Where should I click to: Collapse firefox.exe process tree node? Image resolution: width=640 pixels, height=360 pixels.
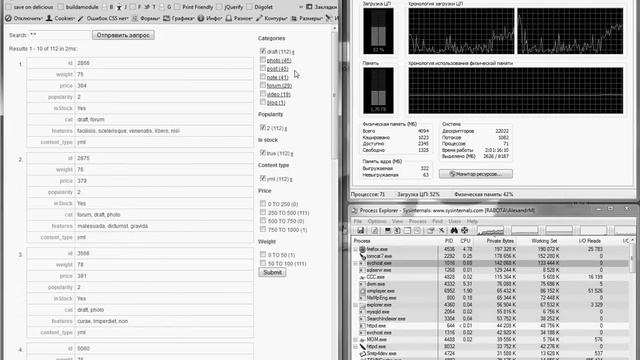(x=355, y=249)
